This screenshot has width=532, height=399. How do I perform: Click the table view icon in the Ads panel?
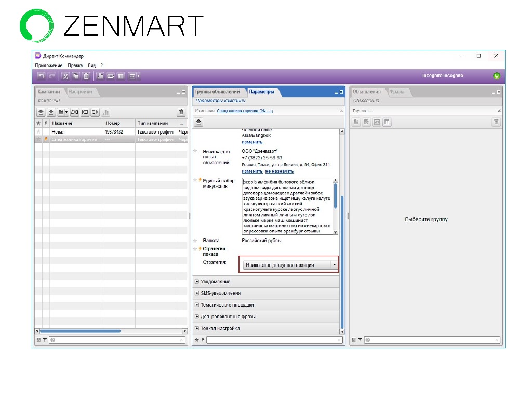click(x=387, y=122)
